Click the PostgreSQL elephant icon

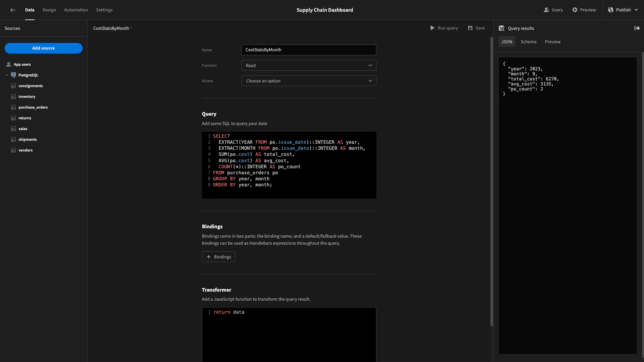[13, 75]
